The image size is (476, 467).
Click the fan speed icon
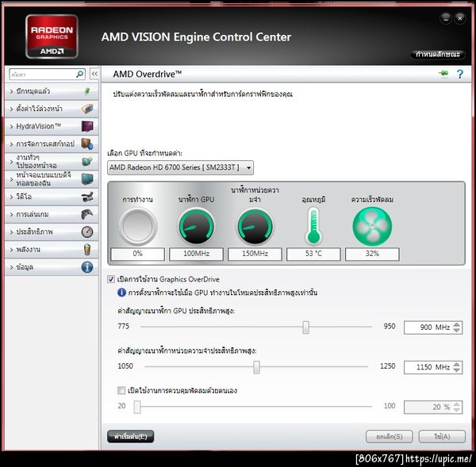(x=372, y=227)
